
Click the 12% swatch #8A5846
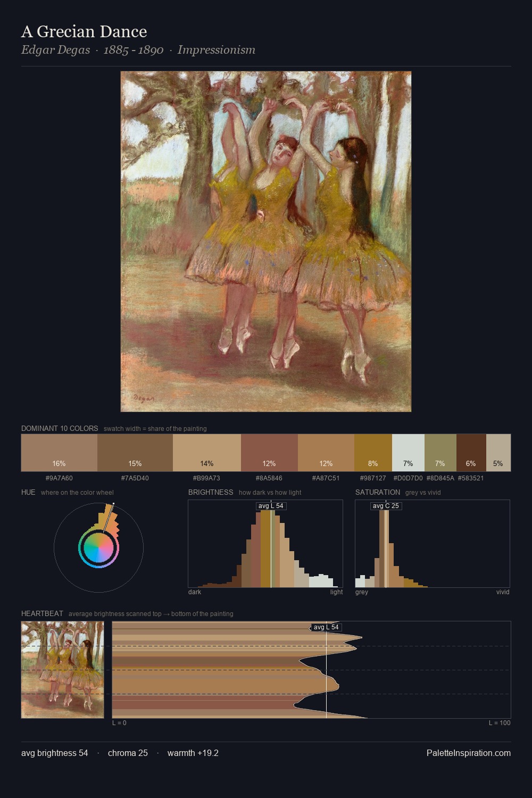269,453
